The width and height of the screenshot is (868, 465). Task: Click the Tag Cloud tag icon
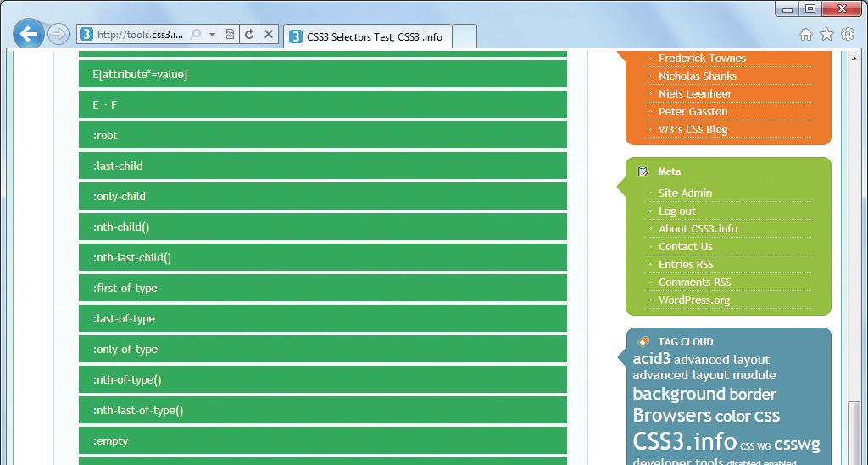[643, 341]
